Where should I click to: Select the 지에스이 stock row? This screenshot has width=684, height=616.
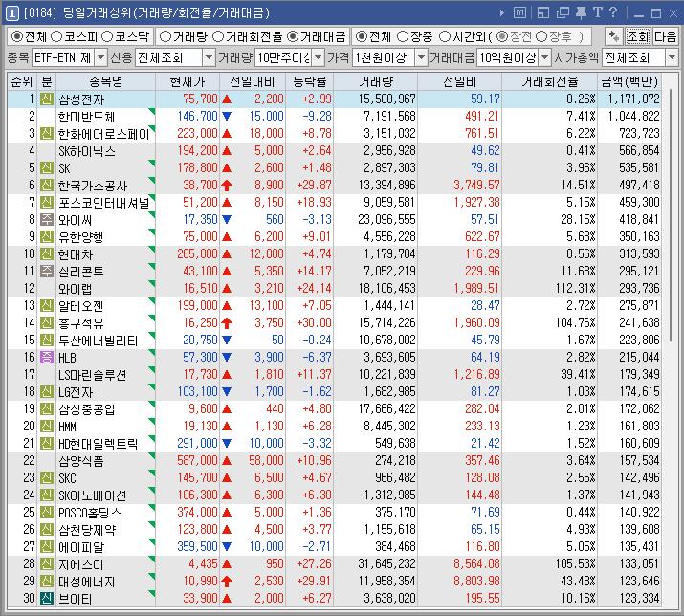coord(334,564)
